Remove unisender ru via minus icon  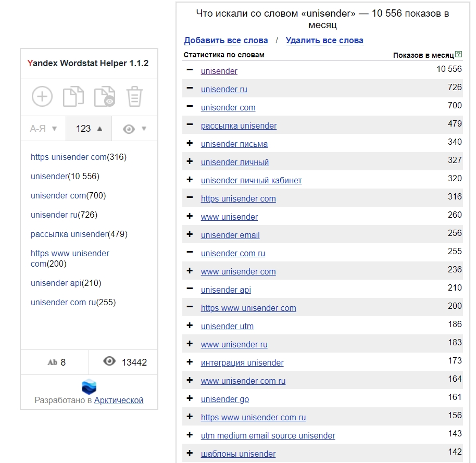pyautogui.click(x=190, y=88)
